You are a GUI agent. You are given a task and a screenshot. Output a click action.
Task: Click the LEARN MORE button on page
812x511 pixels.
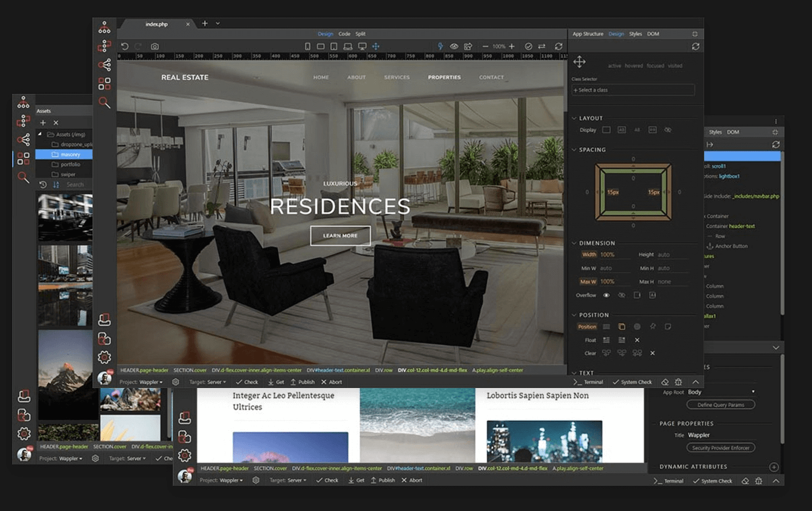click(x=340, y=236)
